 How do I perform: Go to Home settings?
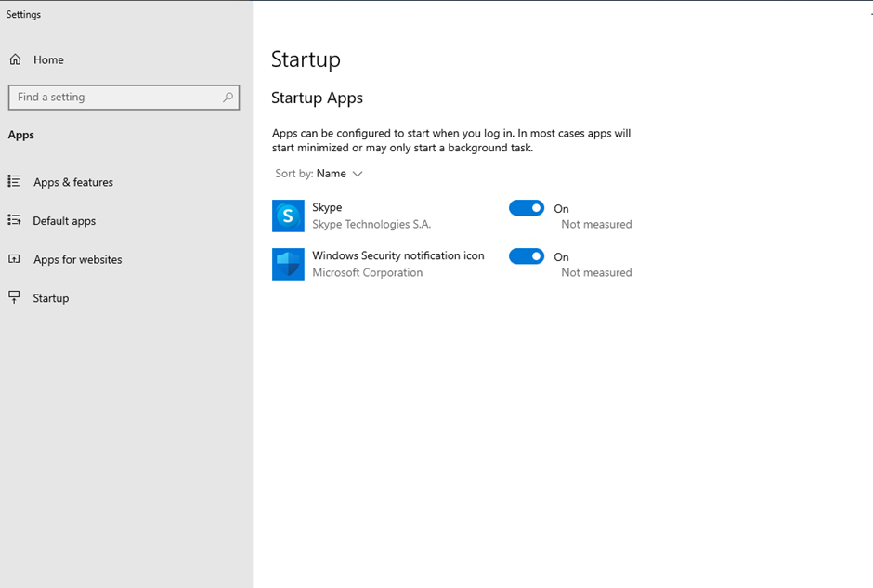click(x=48, y=59)
